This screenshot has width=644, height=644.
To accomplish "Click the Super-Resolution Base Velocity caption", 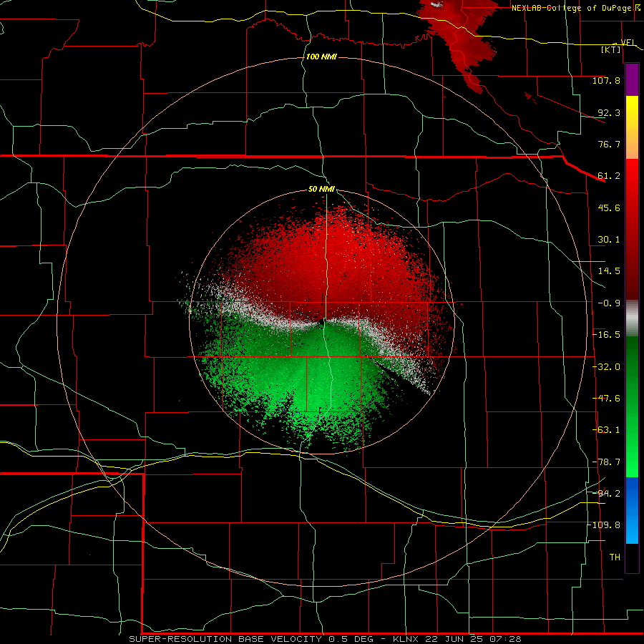I will pos(326,639).
